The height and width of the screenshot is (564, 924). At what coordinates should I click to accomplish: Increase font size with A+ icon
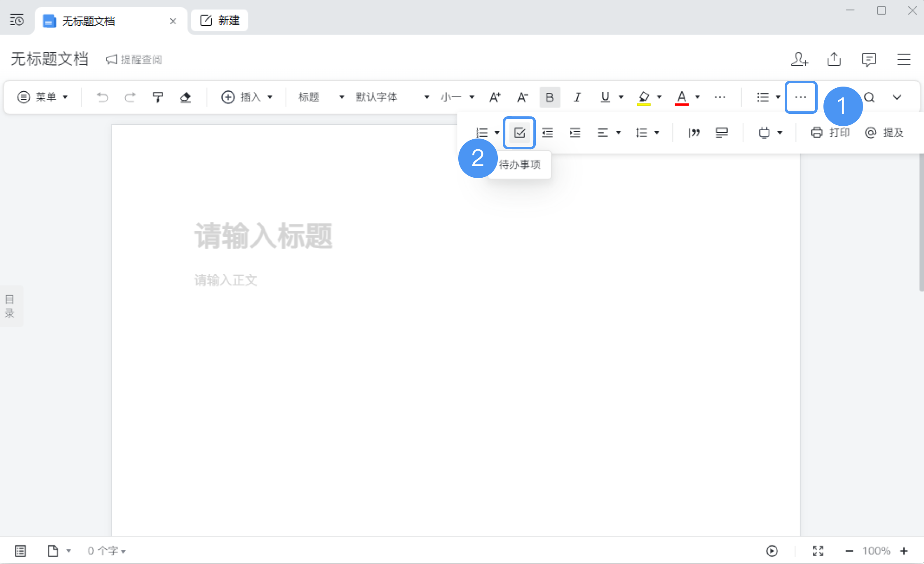tap(495, 97)
